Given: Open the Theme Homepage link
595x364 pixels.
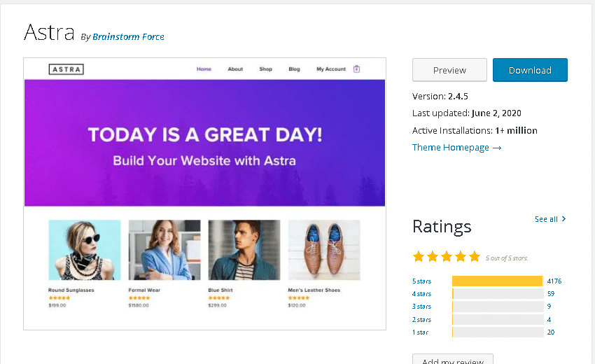Looking at the screenshot, I should [x=457, y=147].
